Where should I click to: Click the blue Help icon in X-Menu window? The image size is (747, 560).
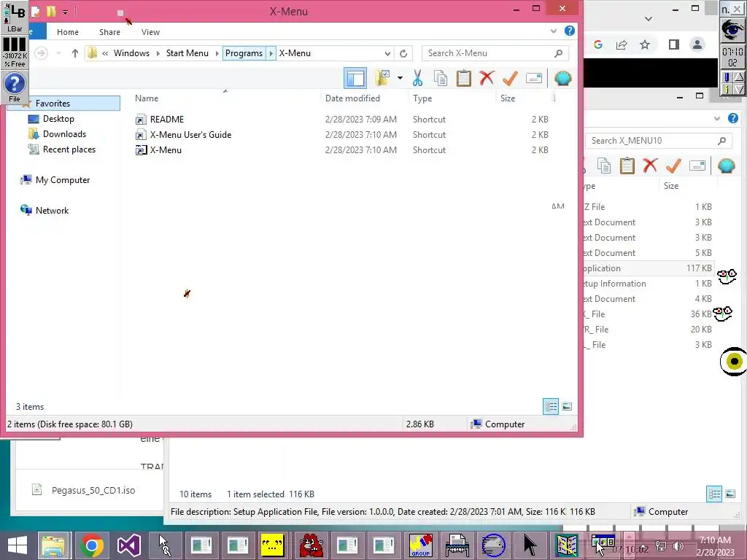(569, 31)
